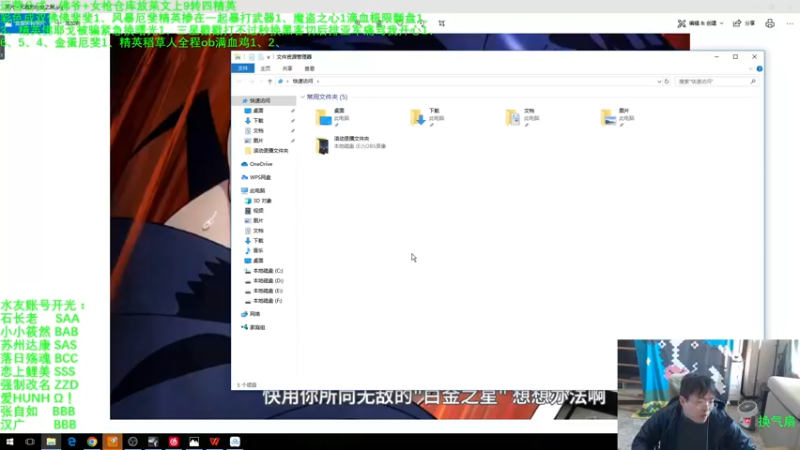Refresh the Explorer folder view
The height and width of the screenshot is (450, 800).
pyautogui.click(x=667, y=82)
